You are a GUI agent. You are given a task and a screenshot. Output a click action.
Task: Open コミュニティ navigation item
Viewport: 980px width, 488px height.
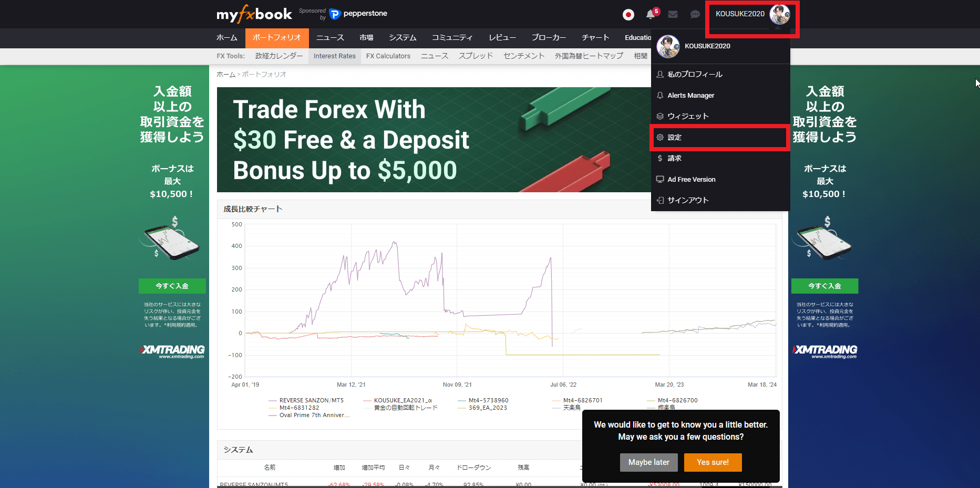(x=452, y=38)
